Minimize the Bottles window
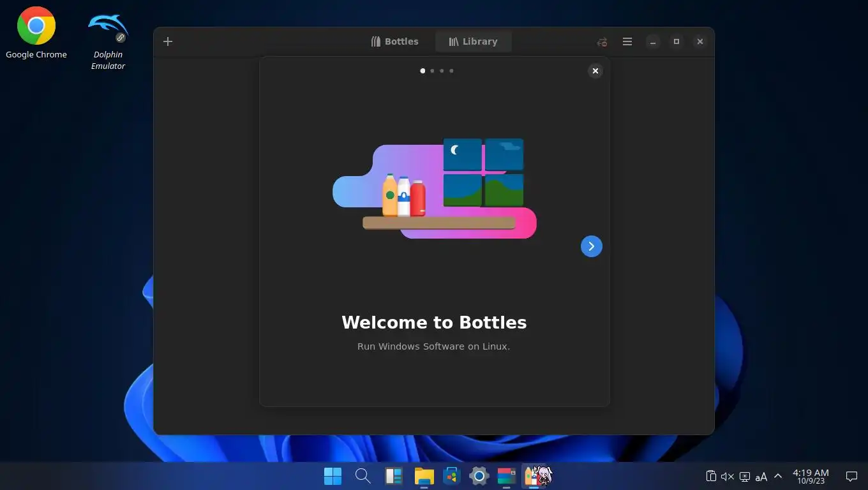 click(652, 41)
